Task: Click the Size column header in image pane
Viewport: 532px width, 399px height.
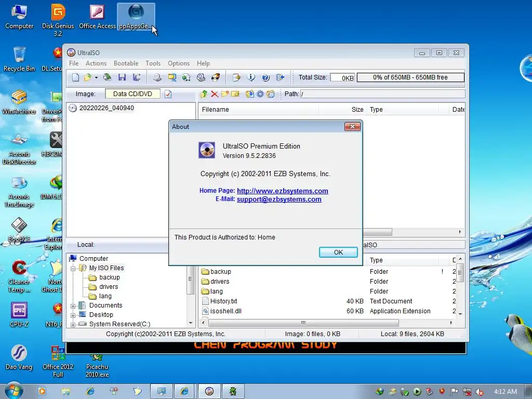Action: tap(342, 110)
